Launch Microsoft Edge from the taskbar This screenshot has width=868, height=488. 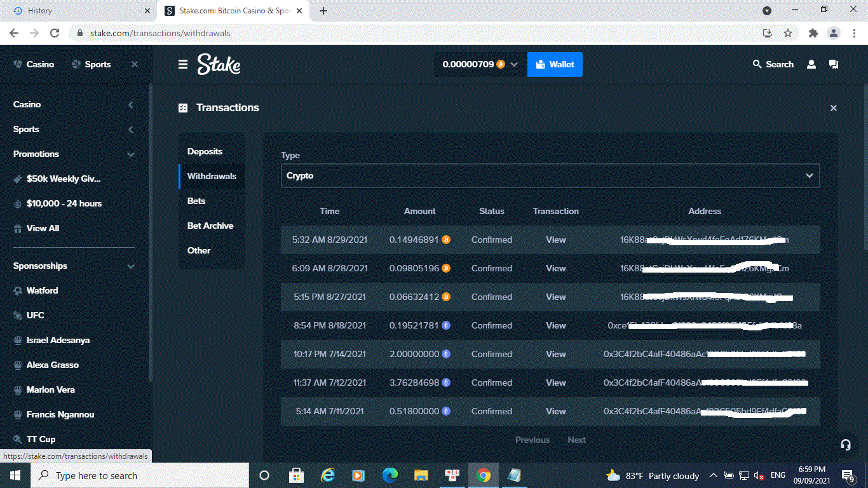click(390, 475)
